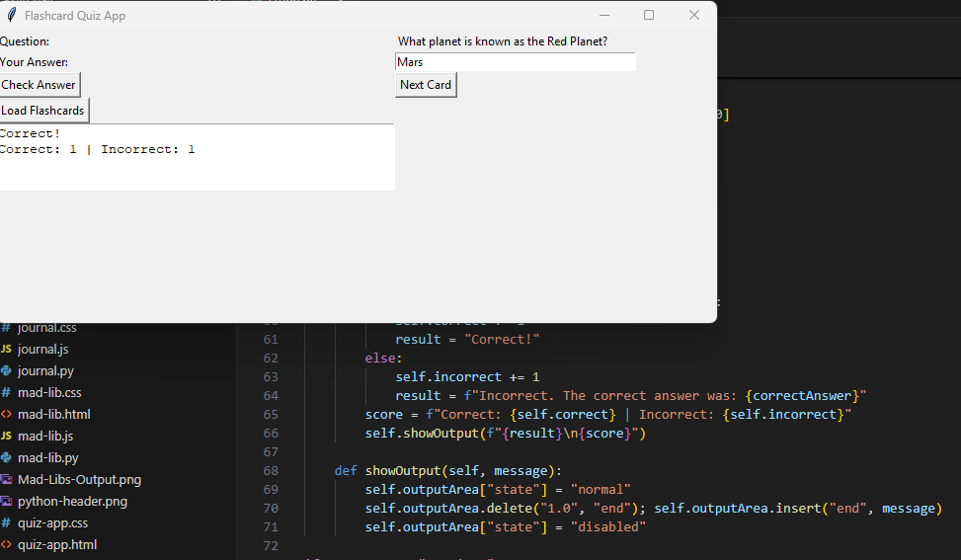This screenshot has width=961, height=560.
Task: Click the outputArea state = "disabled" line
Action: click(x=506, y=527)
